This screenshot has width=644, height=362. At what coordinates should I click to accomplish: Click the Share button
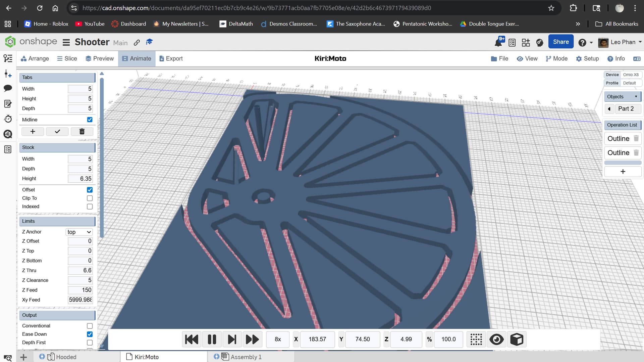[560, 42]
